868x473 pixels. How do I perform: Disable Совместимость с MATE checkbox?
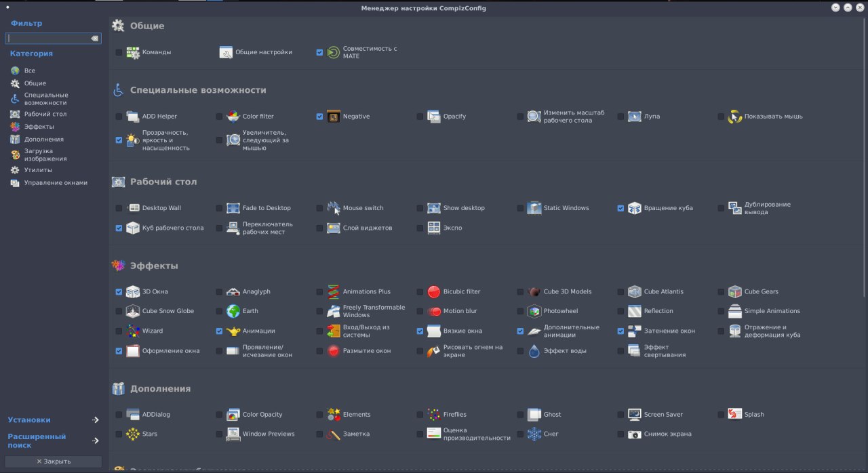tap(319, 52)
